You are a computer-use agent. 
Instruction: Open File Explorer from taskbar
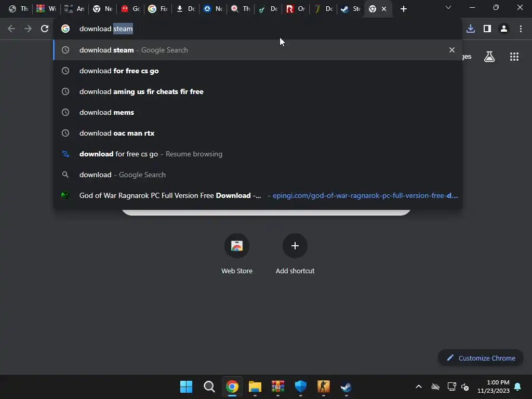tap(255, 387)
